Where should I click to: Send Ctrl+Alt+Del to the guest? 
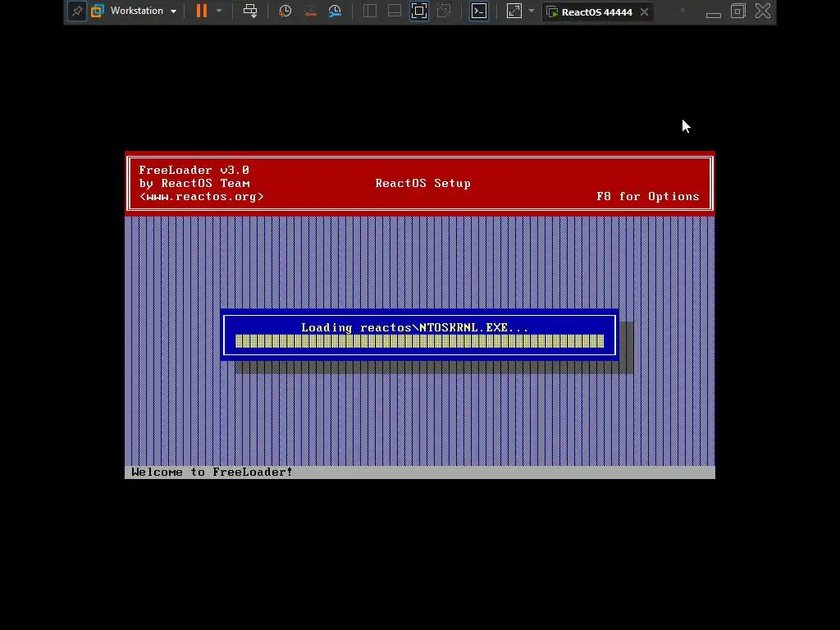pyautogui.click(x=250, y=11)
